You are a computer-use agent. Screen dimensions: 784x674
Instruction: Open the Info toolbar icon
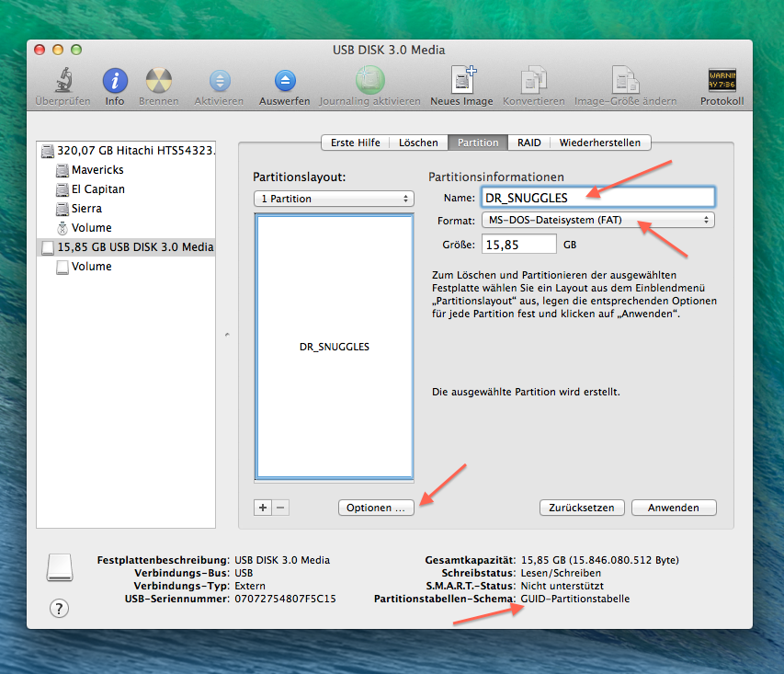[115, 81]
